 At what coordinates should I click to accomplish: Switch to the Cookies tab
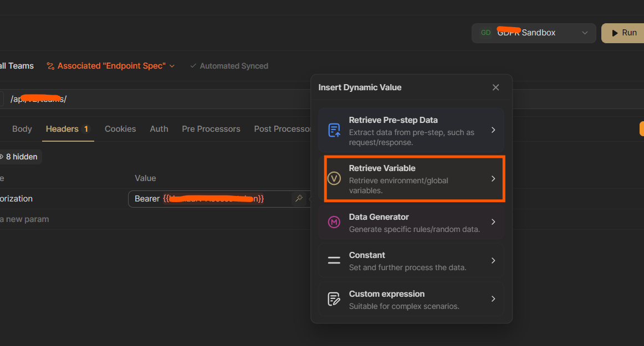(x=120, y=129)
